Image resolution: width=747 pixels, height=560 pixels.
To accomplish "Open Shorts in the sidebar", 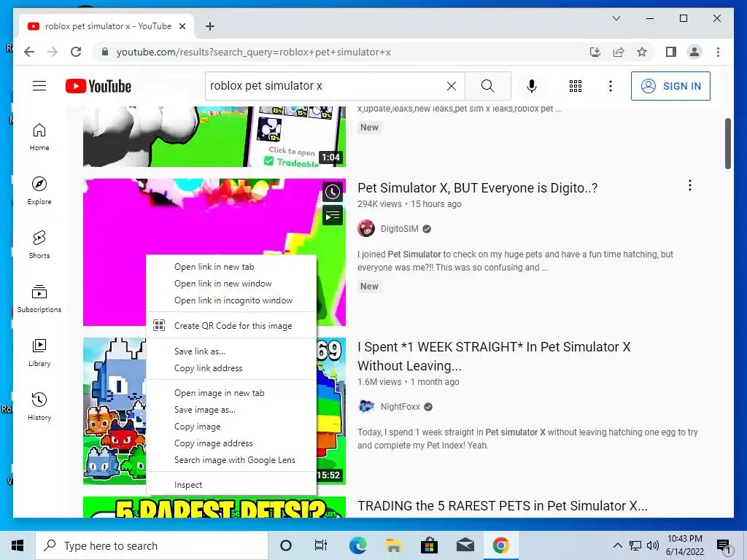I will [39, 245].
